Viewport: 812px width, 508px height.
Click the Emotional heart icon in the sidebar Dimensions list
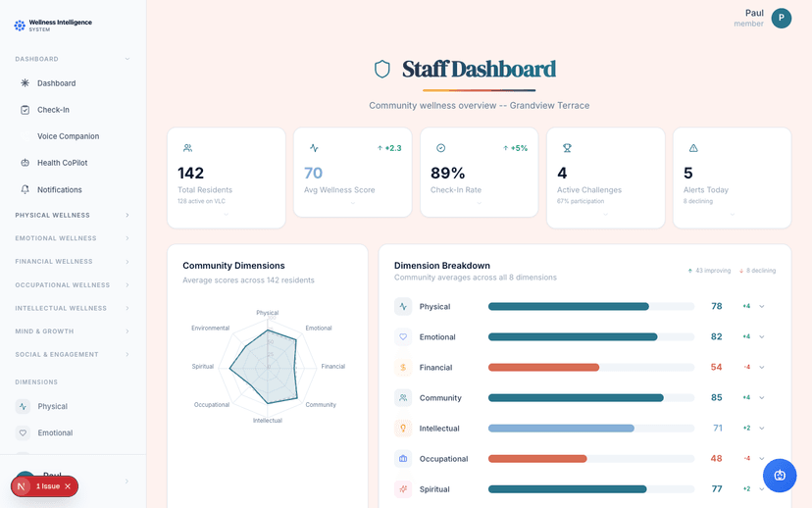tap(23, 432)
